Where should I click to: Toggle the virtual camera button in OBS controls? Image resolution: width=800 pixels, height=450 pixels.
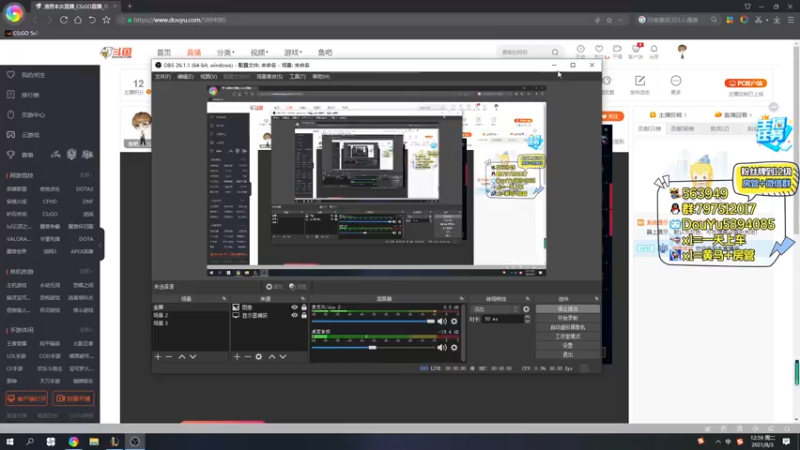[568, 327]
